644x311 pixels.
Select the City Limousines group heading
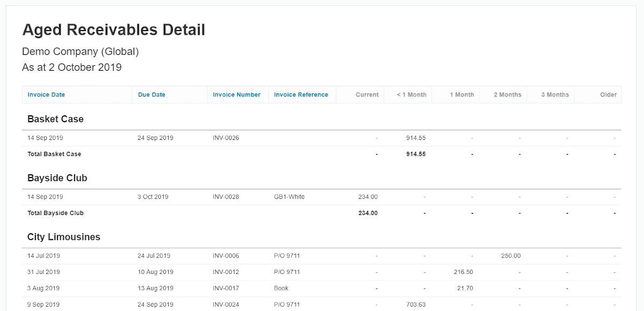[64, 237]
